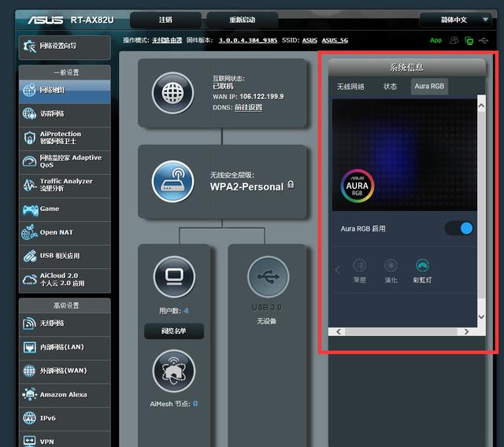Select the Rainbow Aura lighting mode
Screen dimensions: 504x447
pyautogui.click(x=422, y=272)
